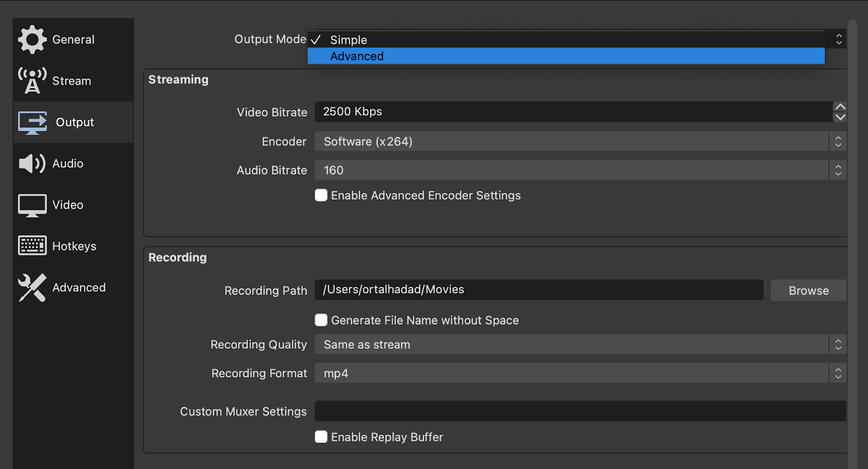868x469 pixels.
Task: Open the Recording Quality dropdown
Action: (580, 344)
